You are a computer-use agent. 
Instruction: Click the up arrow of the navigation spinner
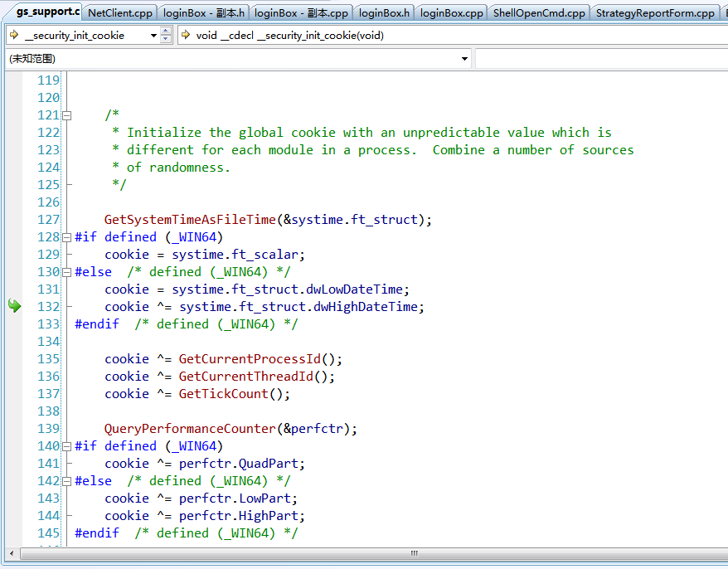pyautogui.click(x=166, y=32)
